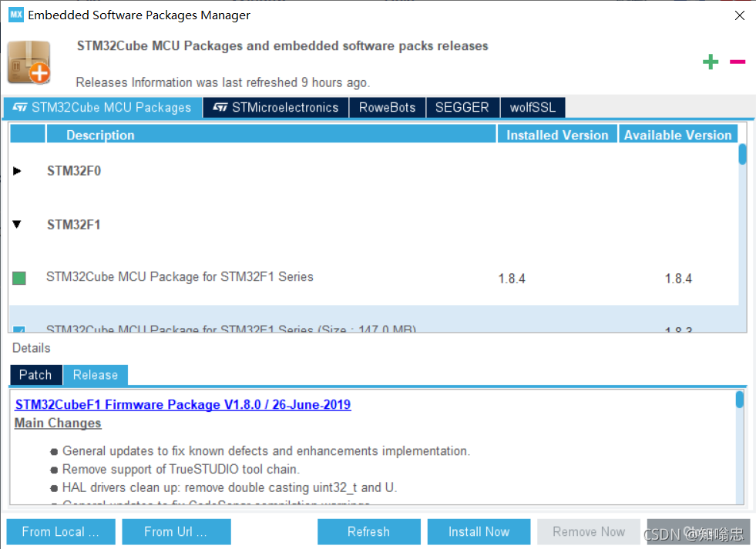Click the MX application icon in title bar
Image resolution: width=756 pixels, height=549 pixels.
[16, 15]
